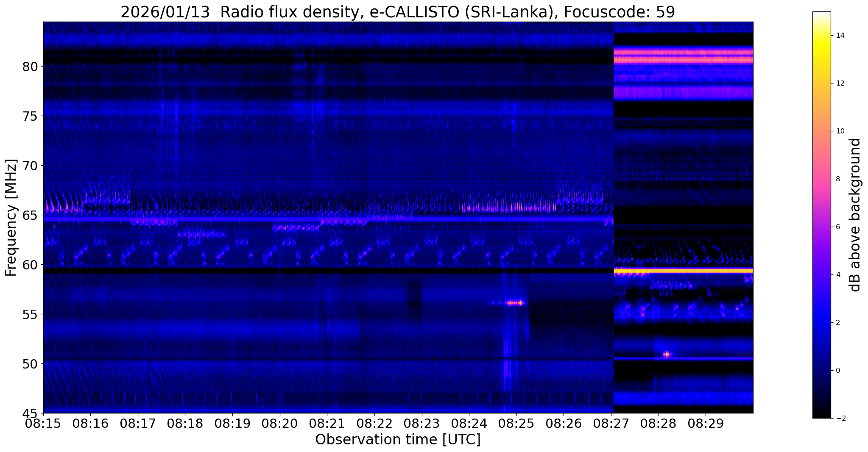Click the 'dB above background' colorbar label
868x452 pixels.
855,215
